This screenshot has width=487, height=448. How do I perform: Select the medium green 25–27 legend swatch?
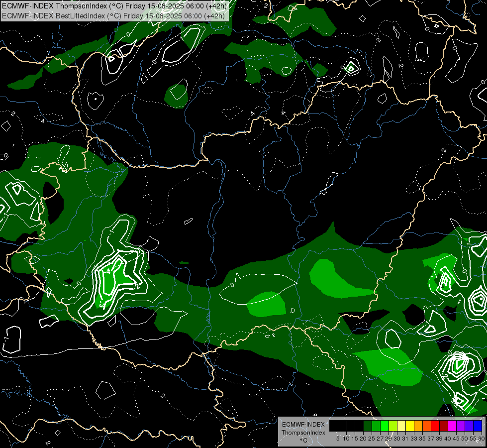point(376,426)
